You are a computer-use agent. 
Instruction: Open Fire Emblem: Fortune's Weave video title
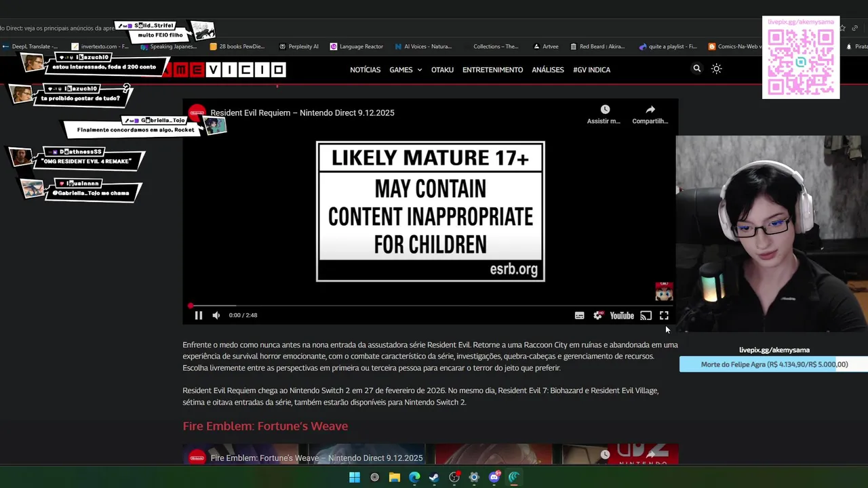[x=317, y=458]
